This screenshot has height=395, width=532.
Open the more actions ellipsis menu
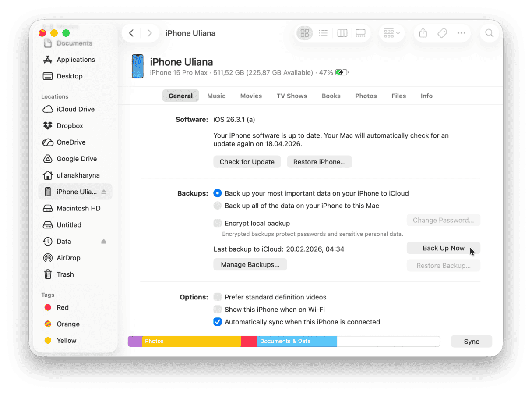pos(461,33)
